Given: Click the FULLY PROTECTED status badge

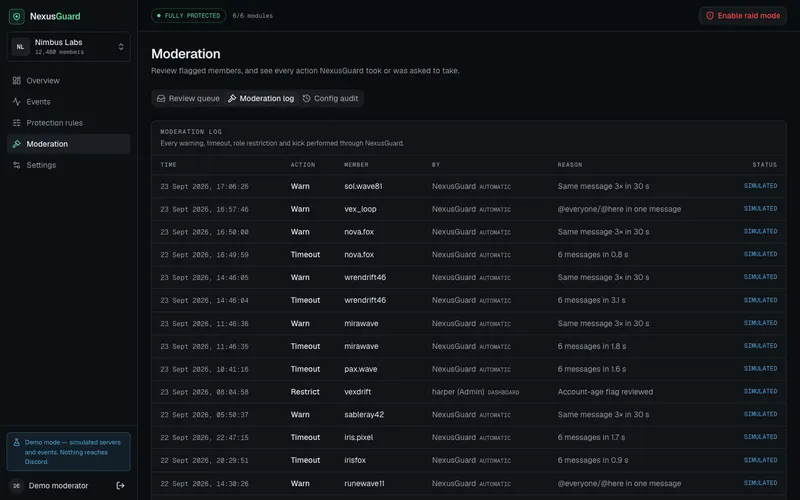Looking at the screenshot, I should (188, 16).
